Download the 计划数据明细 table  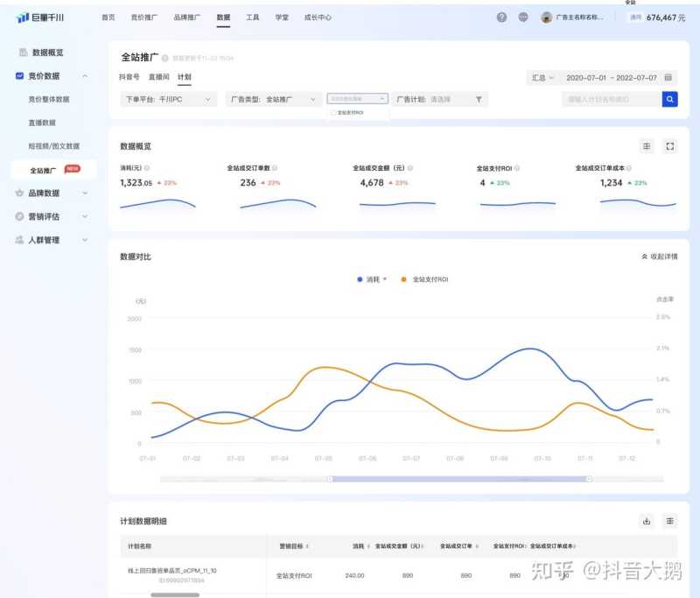coord(647,521)
